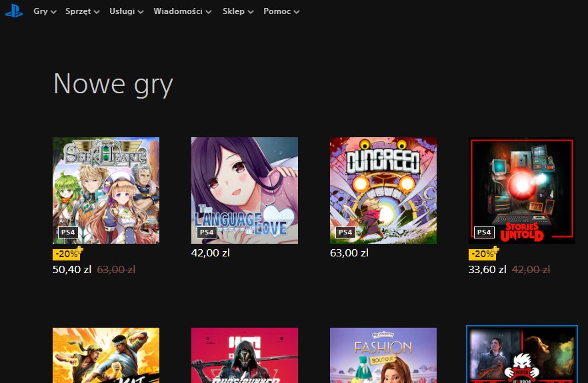Open the Gry menu
Image resolution: width=588 pixels, height=383 pixels.
pyautogui.click(x=45, y=11)
